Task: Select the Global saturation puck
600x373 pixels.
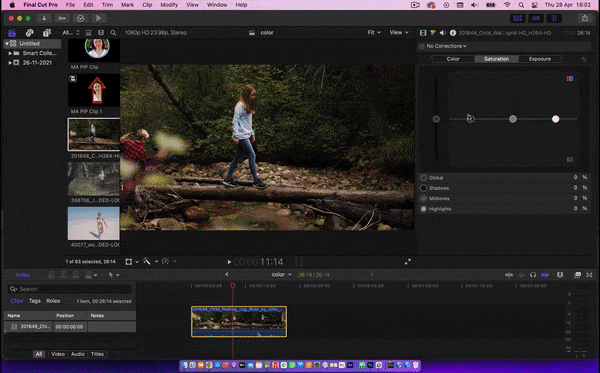Action: click(436, 119)
